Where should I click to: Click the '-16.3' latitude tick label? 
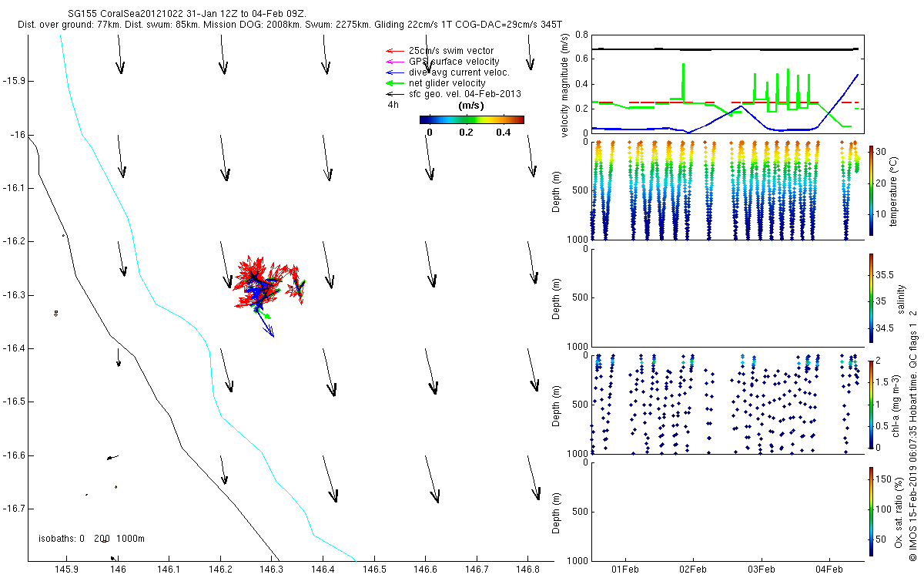pyautogui.click(x=13, y=294)
